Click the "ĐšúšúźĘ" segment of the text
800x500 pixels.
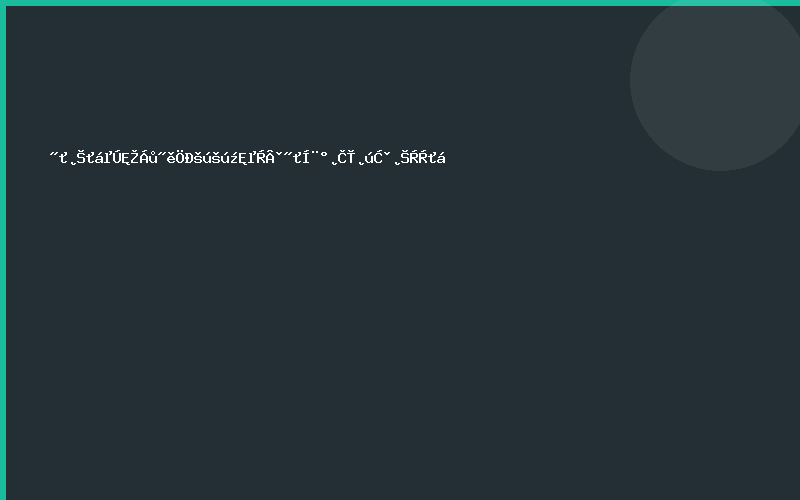pos(212,157)
